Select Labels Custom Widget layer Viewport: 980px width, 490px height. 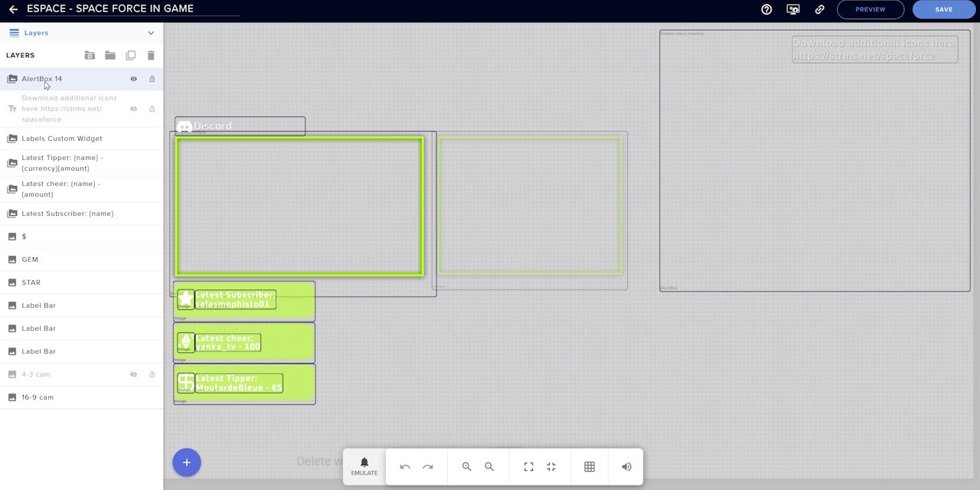coord(81,139)
